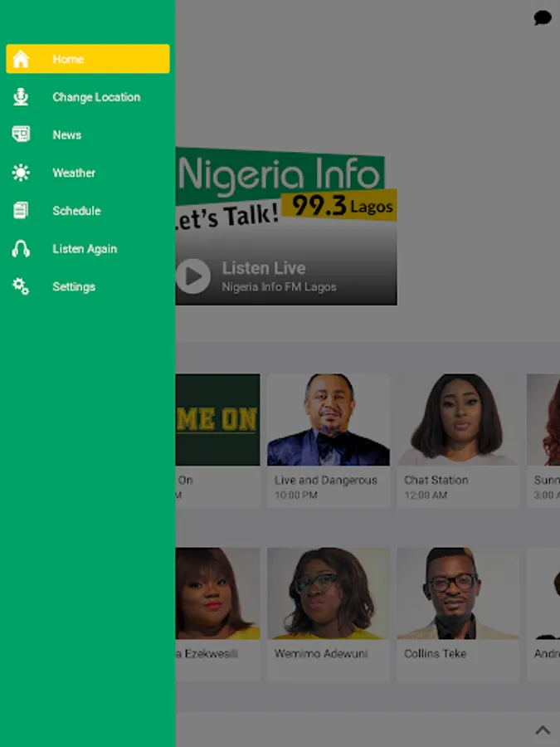Open the Schedule menu item
This screenshot has width=560, height=747.
click(88, 210)
